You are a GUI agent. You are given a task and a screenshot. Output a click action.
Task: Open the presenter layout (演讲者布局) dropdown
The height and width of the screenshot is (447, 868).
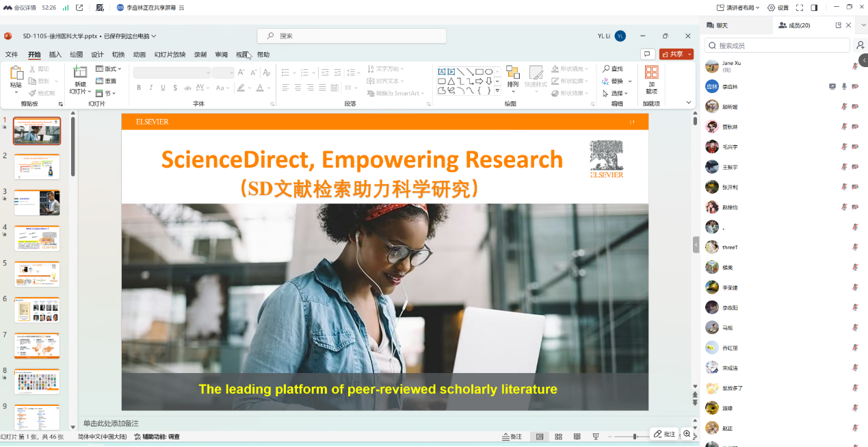coord(739,8)
